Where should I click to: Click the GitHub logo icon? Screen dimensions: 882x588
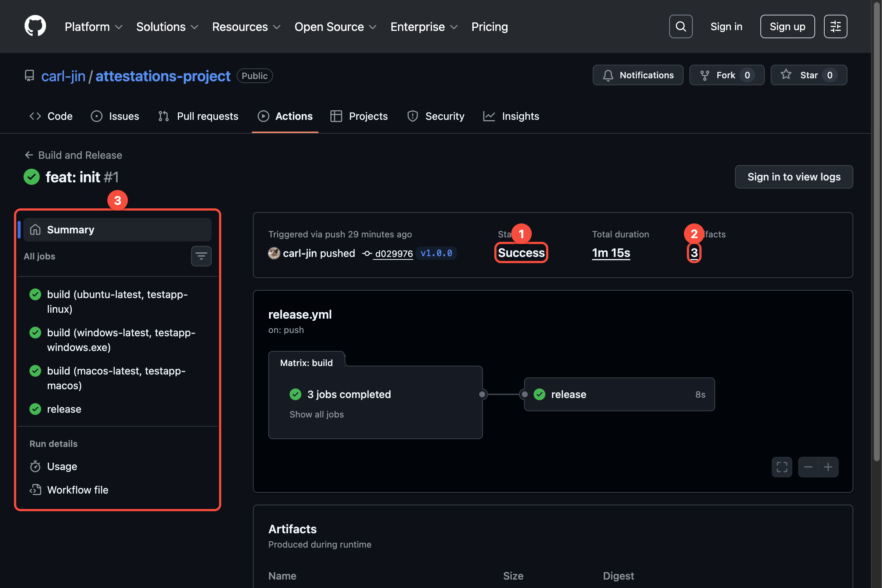[35, 26]
